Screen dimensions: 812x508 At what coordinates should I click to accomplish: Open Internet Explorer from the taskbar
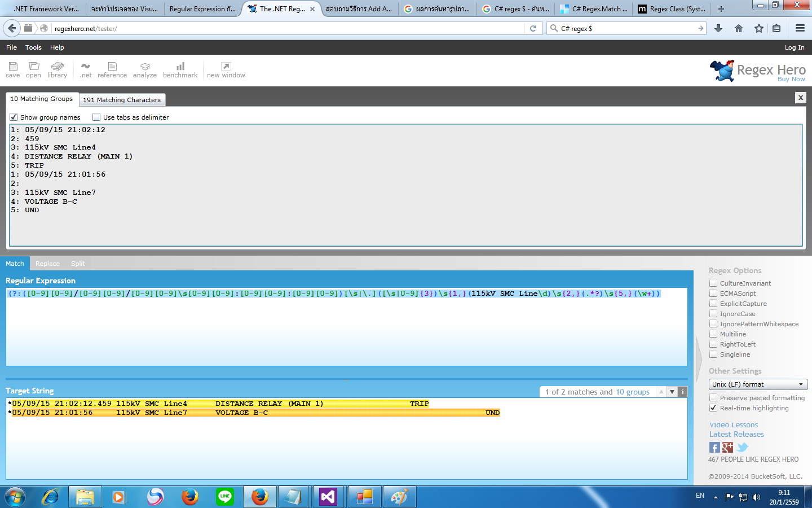(x=51, y=497)
